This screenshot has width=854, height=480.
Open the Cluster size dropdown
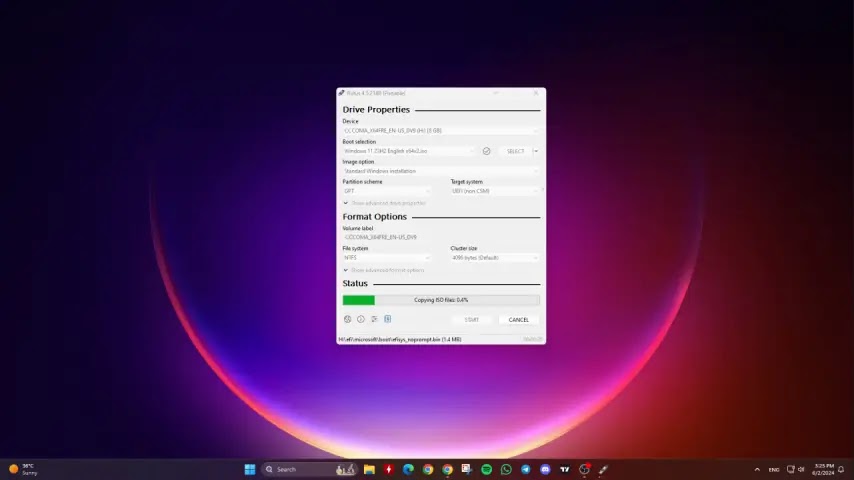tap(495, 258)
